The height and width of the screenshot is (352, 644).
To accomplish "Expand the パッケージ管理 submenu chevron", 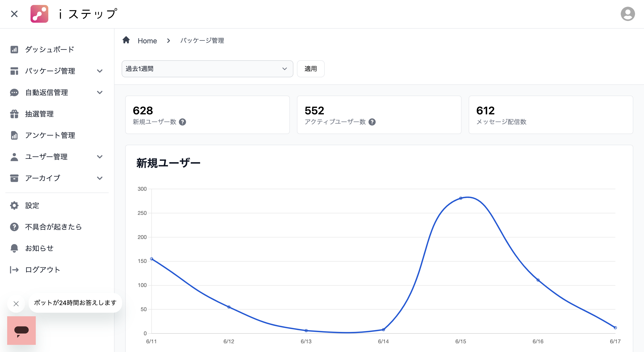I will pyautogui.click(x=100, y=71).
